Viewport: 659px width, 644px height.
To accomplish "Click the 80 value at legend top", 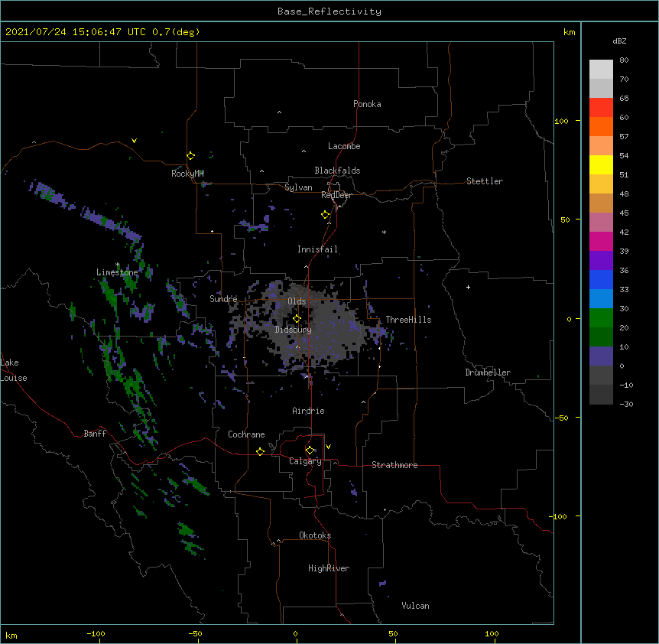I will [624, 60].
